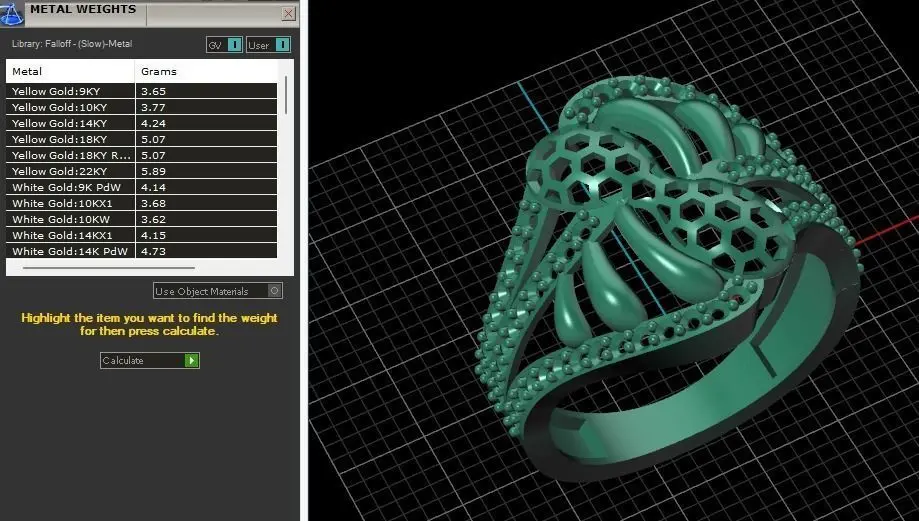Click the 3.65 grams value
Screen dimensions: 919x521
(154, 91)
